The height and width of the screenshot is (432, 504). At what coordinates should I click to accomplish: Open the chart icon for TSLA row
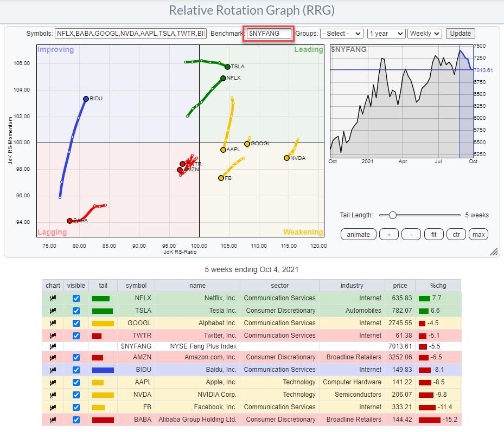(x=53, y=311)
